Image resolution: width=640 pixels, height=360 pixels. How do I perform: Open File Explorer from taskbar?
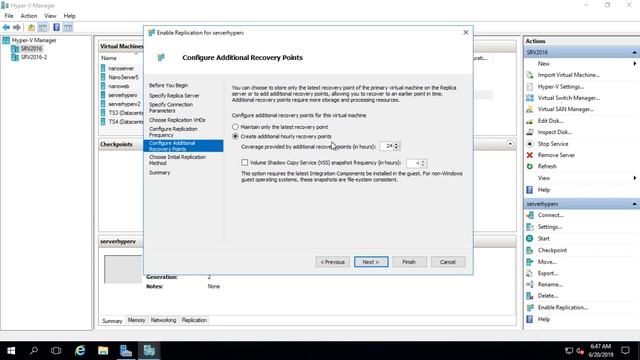(103, 351)
